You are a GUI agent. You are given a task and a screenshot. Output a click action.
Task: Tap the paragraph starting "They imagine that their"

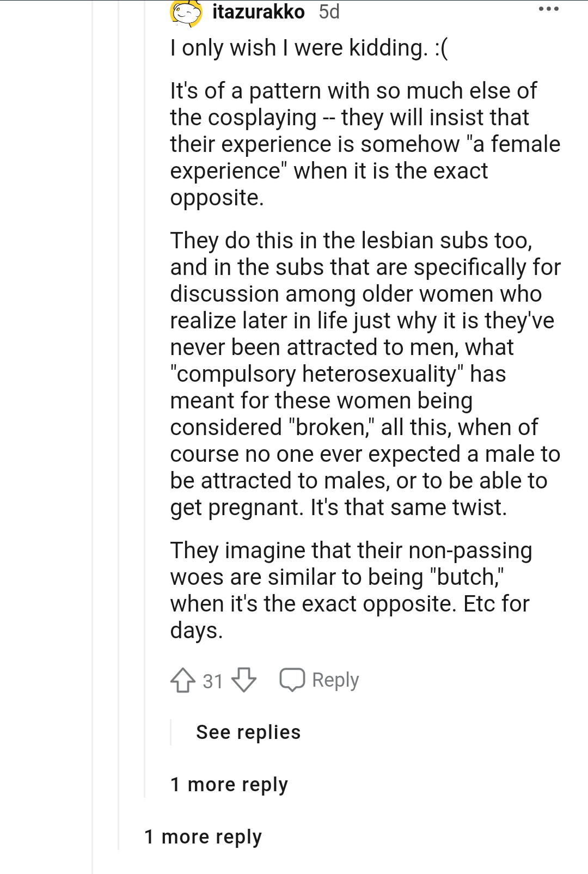pyautogui.click(x=351, y=590)
